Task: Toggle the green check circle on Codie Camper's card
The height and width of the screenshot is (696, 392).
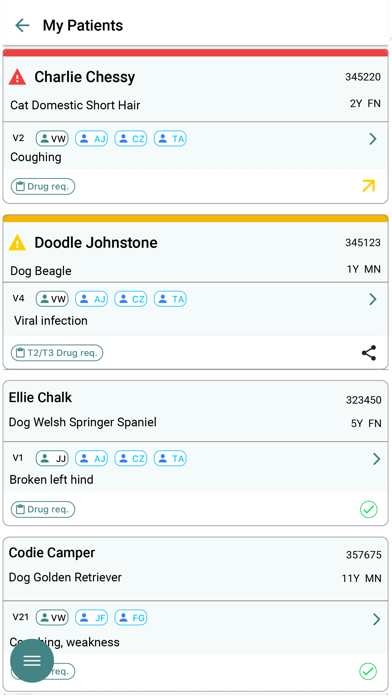Action: click(x=368, y=672)
